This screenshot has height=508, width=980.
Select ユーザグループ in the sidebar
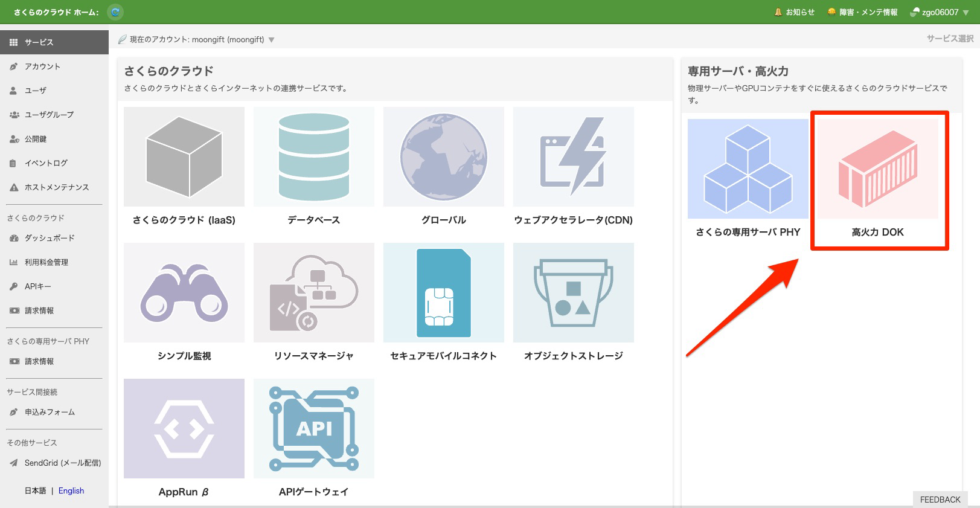(x=54, y=115)
